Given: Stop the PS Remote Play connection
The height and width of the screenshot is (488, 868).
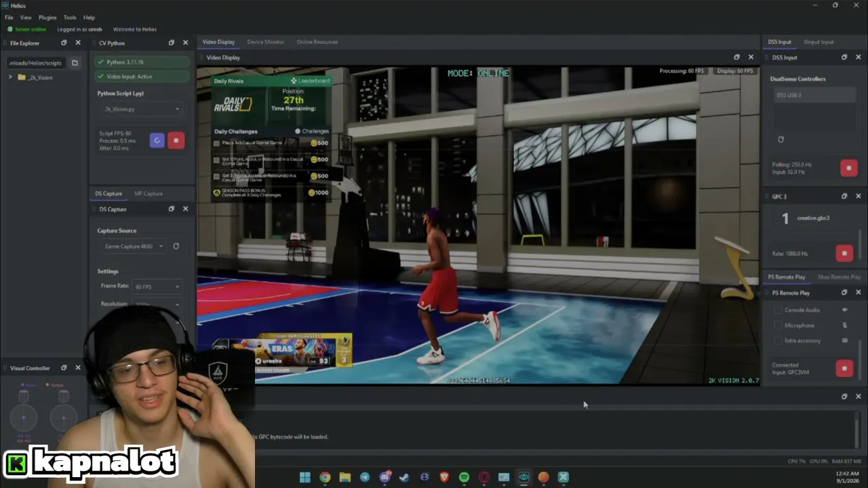Looking at the screenshot, I should point(844,369).
